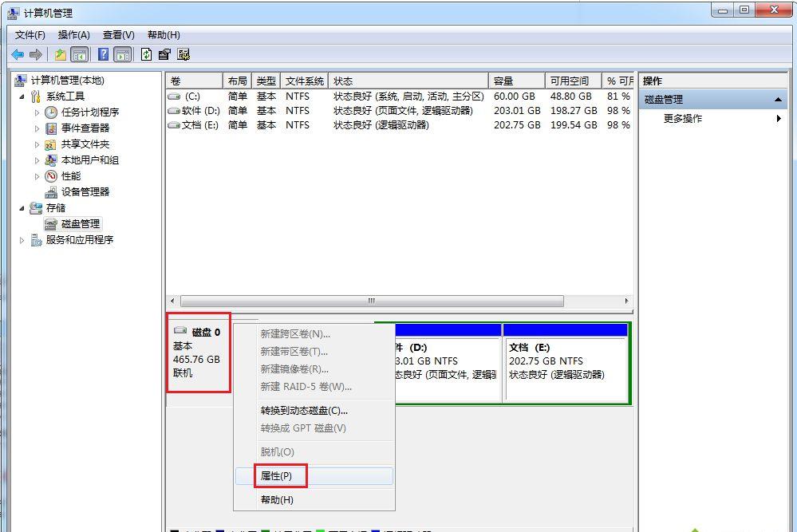Collapse the 磁盘管理 section in the 操作 pane

coord(778,100)
